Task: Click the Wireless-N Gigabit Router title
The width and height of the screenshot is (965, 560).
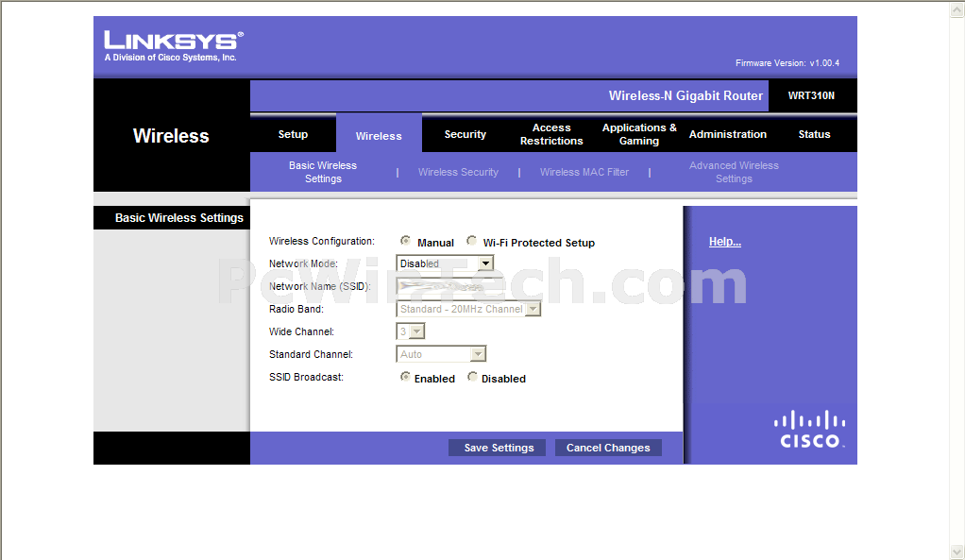Action: (x=686, y=96)
